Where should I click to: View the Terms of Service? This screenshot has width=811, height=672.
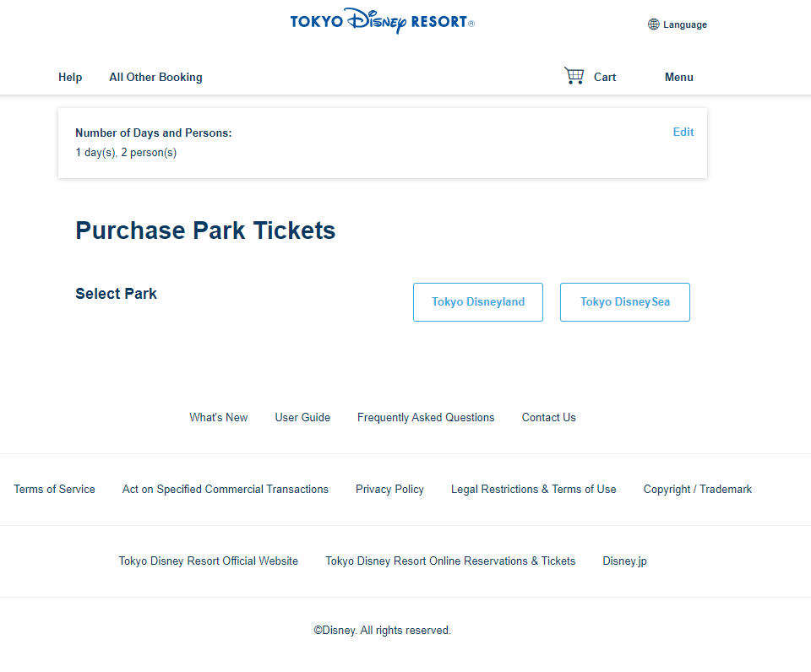[x=54, y=489]
